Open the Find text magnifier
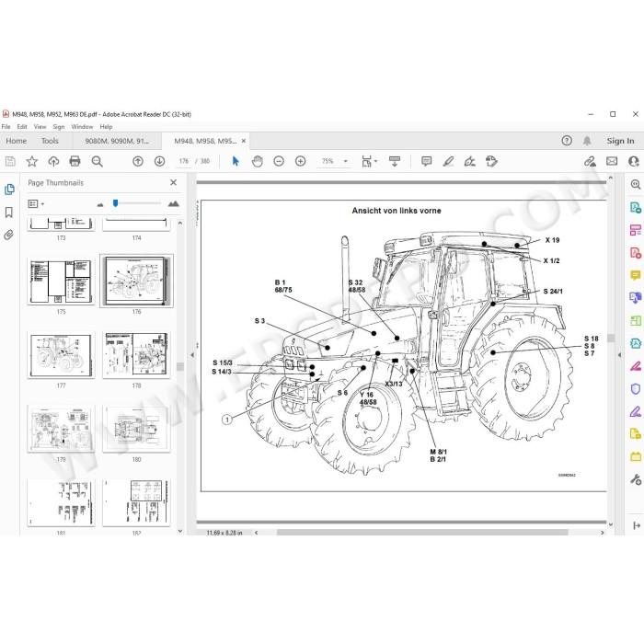Viewport: 644px width, 644px height. (97, 161)
